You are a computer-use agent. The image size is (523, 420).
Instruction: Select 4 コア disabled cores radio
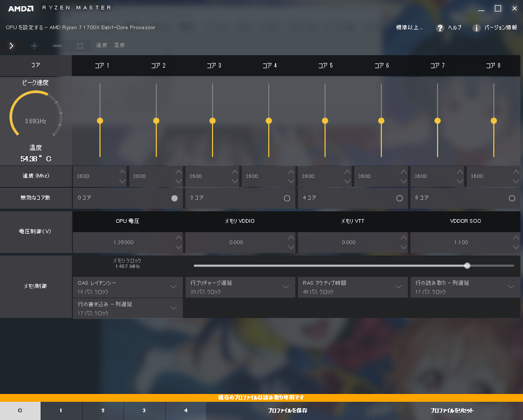[399, 198]
